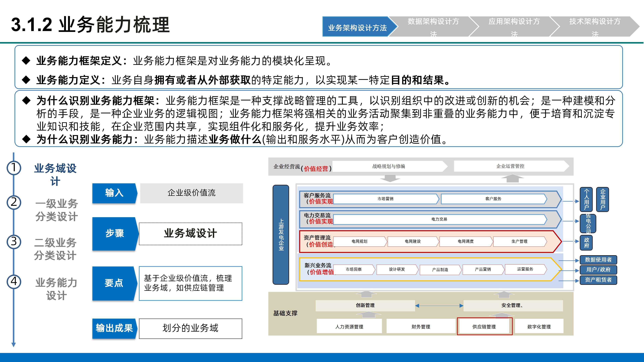Click the 业务能力框架定义 bullet heading
The image size is (644, 362).
(82, 61)
